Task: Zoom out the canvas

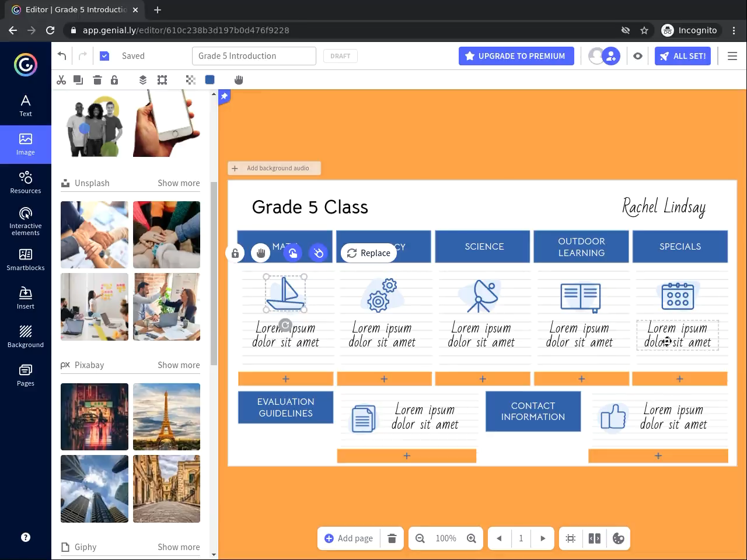Action: (420, 538)
